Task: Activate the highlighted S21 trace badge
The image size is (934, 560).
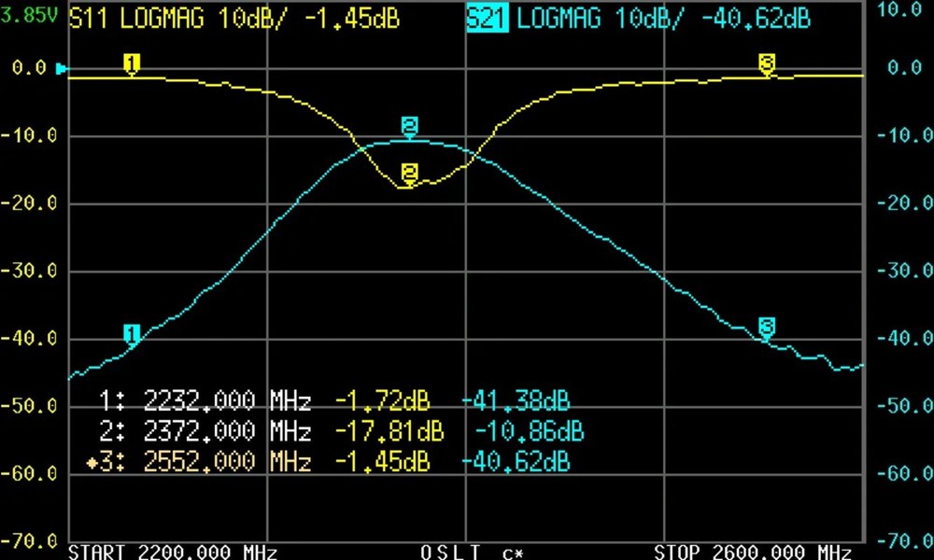Action: 488,18
